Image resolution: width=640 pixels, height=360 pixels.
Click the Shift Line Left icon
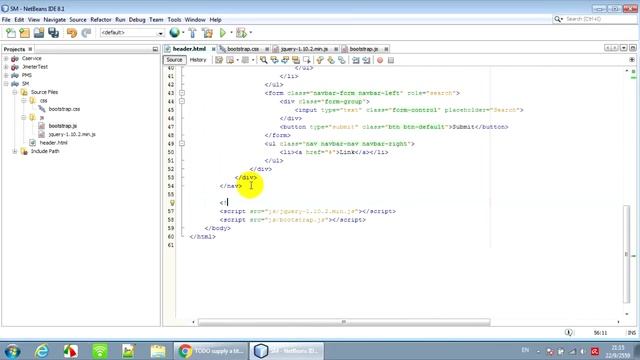pos(356,60)
